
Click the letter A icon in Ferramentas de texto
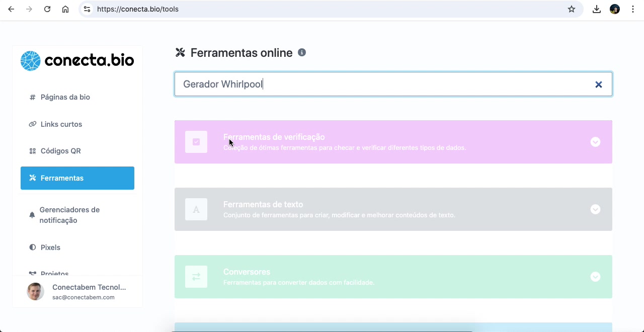196,209
